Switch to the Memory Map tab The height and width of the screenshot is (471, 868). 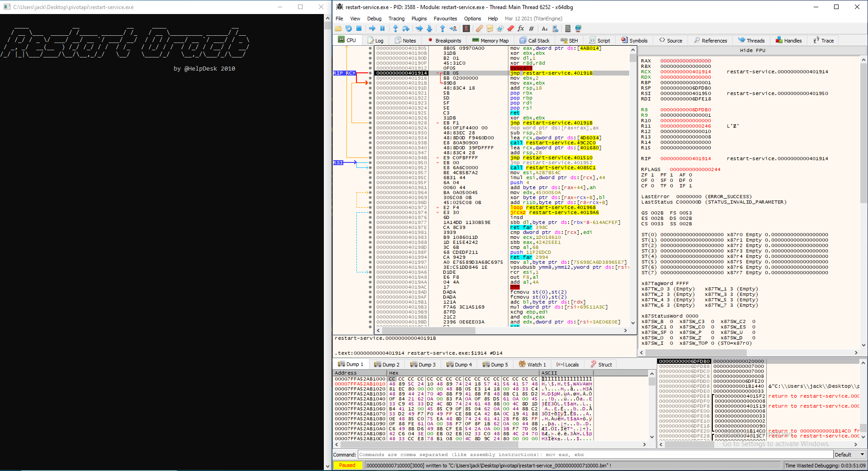[x=490, y=40]
